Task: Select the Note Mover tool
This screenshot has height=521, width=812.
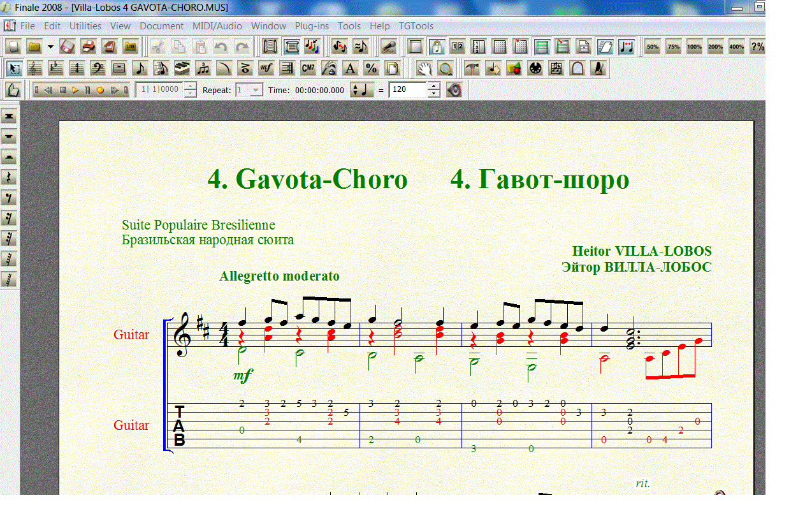Action: click(x=493, y=68)
